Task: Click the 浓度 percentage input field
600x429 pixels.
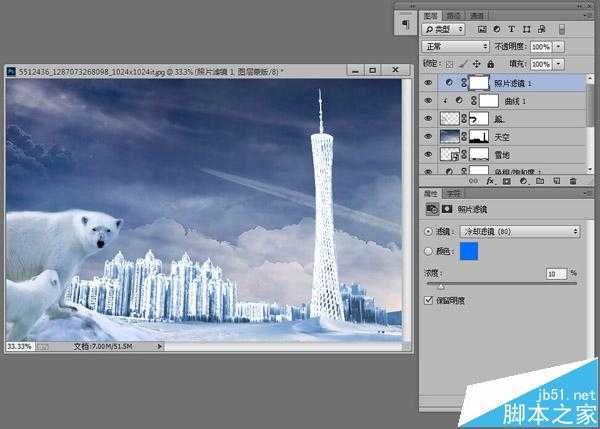Action: coord(556,274)
